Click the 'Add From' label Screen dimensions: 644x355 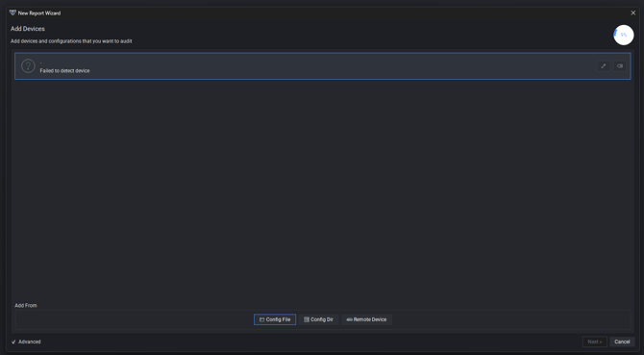tap(26, 306)
